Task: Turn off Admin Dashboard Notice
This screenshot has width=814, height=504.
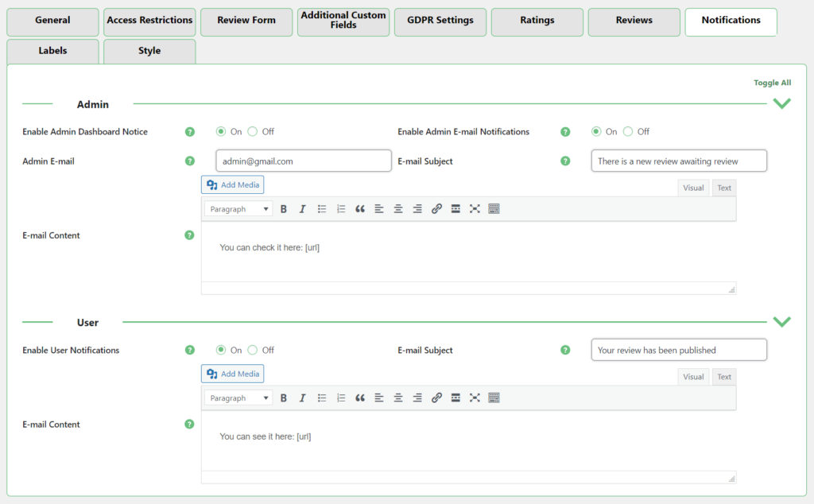Action: coord(253,132)
